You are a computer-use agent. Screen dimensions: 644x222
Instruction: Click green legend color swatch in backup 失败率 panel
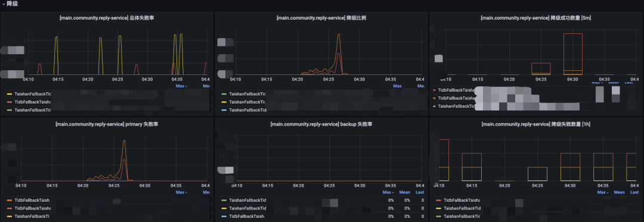[224, 201]
